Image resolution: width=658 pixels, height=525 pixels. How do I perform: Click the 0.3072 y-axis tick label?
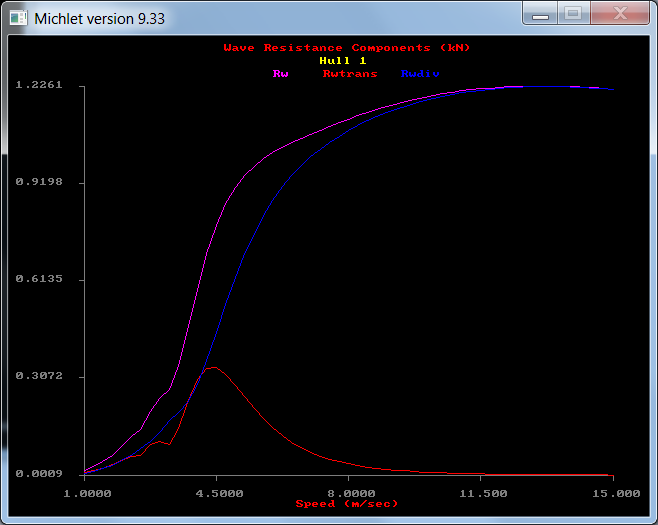click(x=39, y=376)
